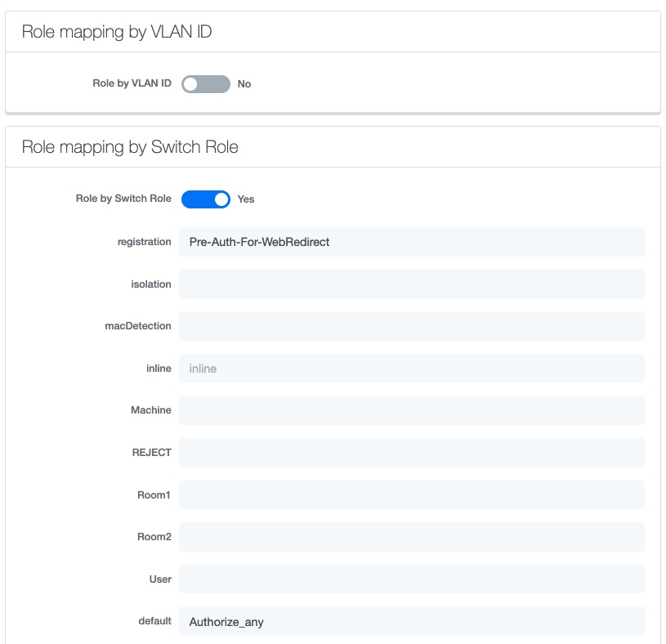This screenshot has width=666, height=644.
Task: Click the 'default' field label text
Action: (x=154, y=621)
